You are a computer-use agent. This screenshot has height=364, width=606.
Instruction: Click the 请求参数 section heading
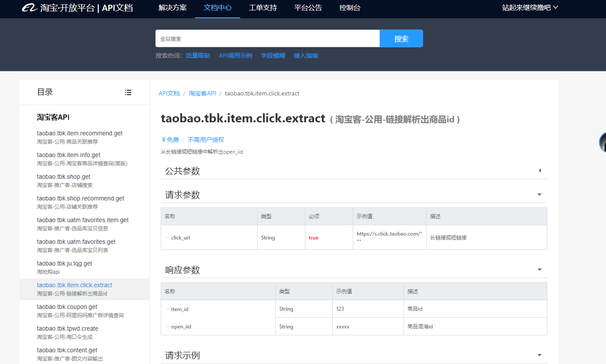pos(182,195)
